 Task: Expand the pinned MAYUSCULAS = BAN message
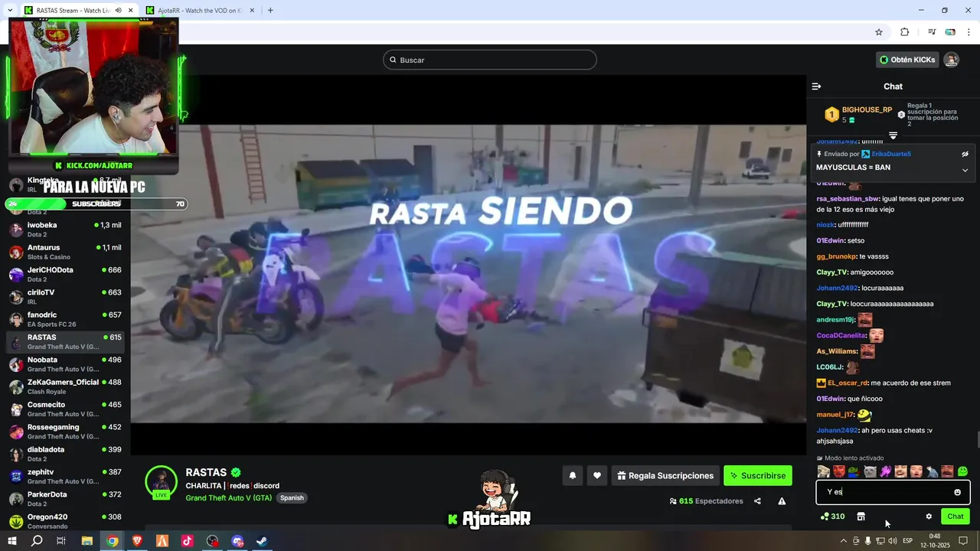click(x=965, y=170)
